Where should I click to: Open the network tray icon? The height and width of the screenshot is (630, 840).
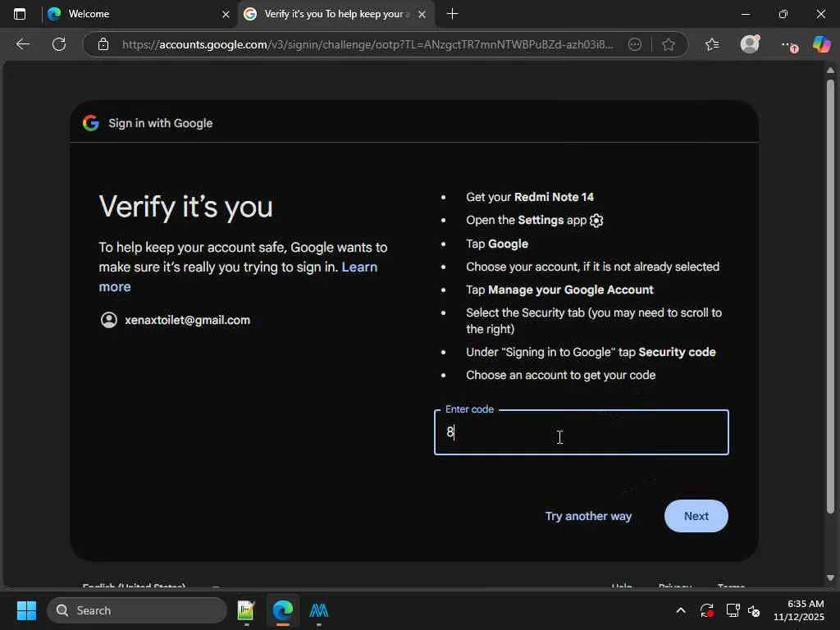(x=733, y=610)
